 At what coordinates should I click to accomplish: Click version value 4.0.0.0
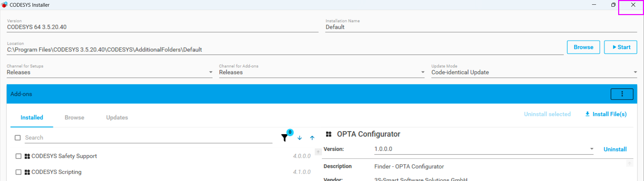[302, 156]
